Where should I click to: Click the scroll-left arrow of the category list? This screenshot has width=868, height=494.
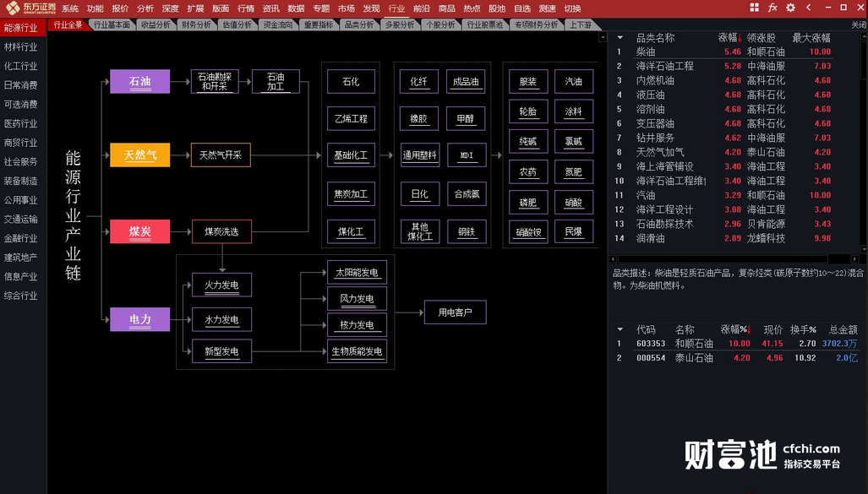click(x=612, y=259)
